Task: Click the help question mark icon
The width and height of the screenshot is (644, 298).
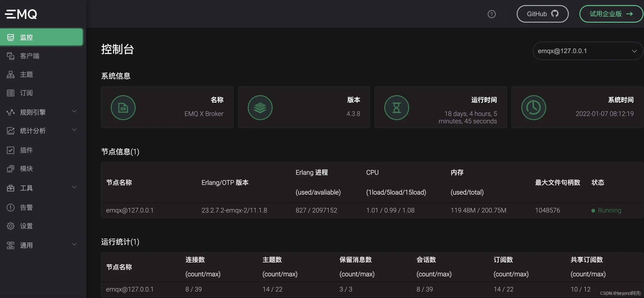Action: pyautogui.click(x=492, y=14)
